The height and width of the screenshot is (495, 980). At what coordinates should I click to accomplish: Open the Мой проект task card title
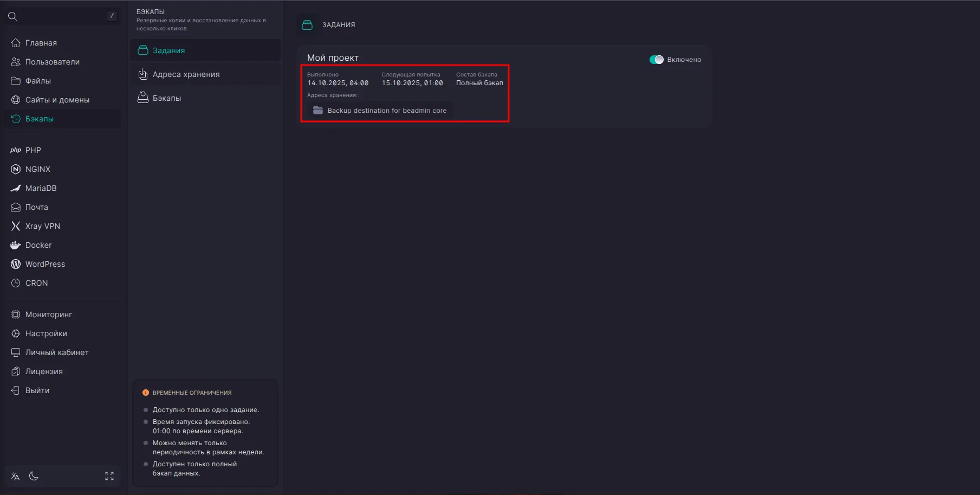(333, 58)
